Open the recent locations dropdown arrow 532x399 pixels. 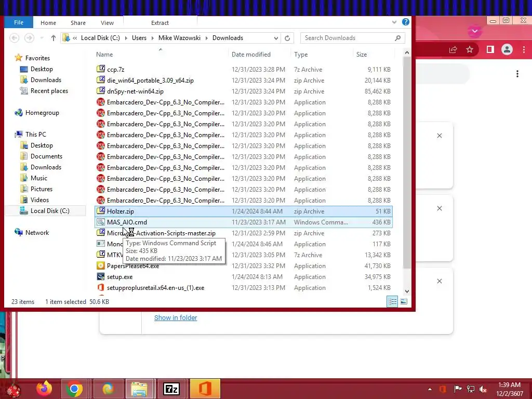tap(42, 38)
